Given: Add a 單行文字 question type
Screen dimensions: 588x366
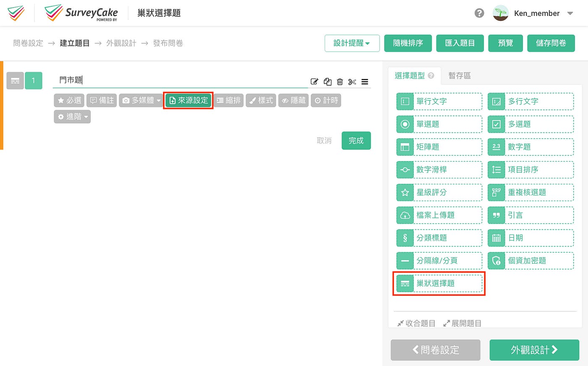Looking at the screenshot, I should pos(439,102).
